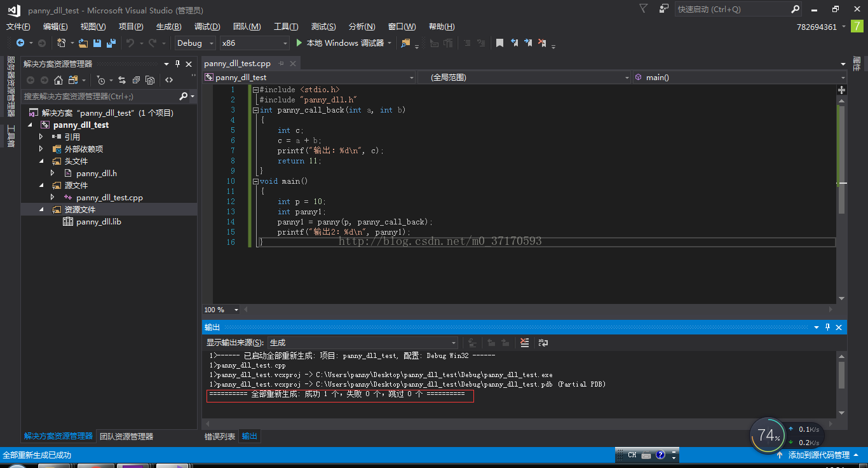
Task: Click the Collapse All icon in Solution Explorer
Action: click(x=136, y=80)
